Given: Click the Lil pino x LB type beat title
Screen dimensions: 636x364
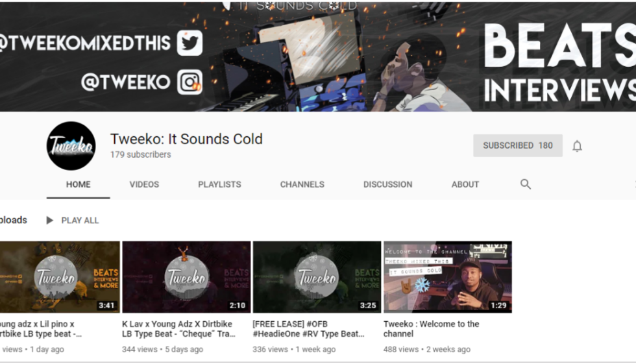Looking at the screenshot, I should pyautogui.click(x=40, y=329).
